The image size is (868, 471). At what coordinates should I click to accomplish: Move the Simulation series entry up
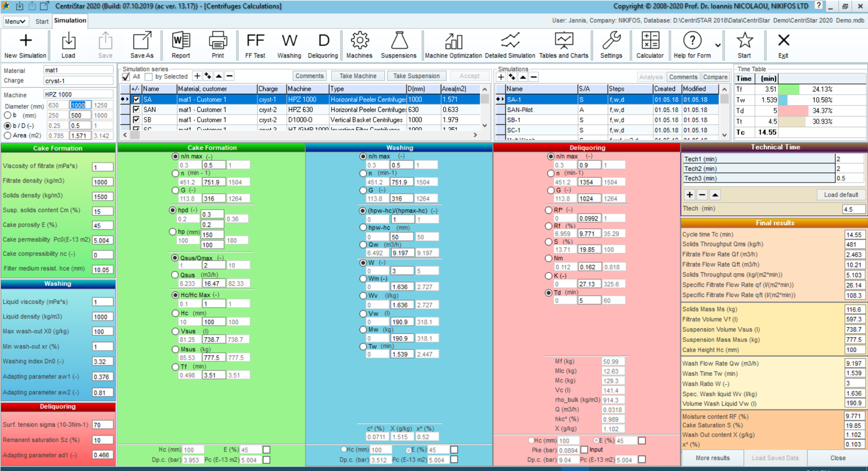pyautogui.click(x=219, y=76)
